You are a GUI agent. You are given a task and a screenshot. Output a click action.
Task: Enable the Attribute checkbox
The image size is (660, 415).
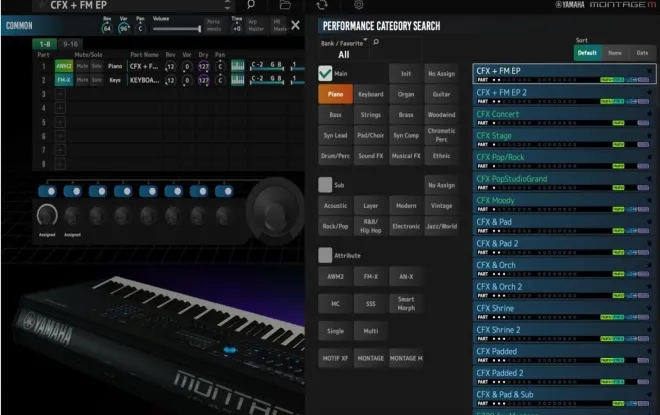pos(325,255)
